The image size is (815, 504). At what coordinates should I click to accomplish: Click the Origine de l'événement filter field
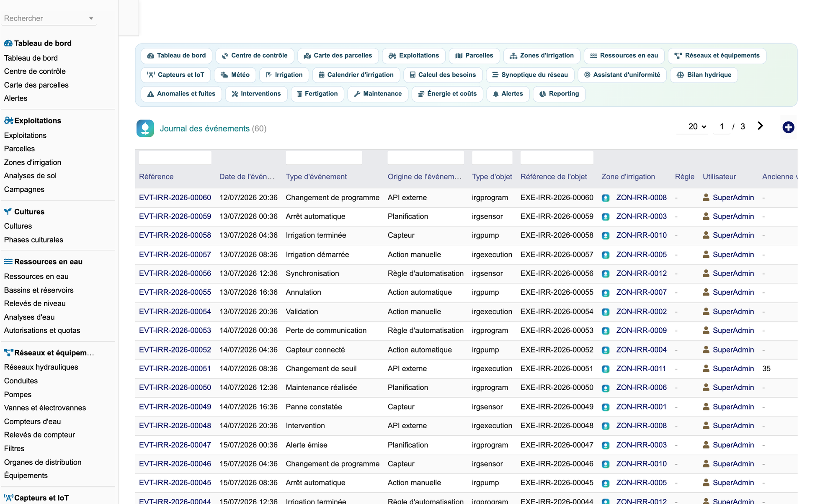click(x=426, y=157)
